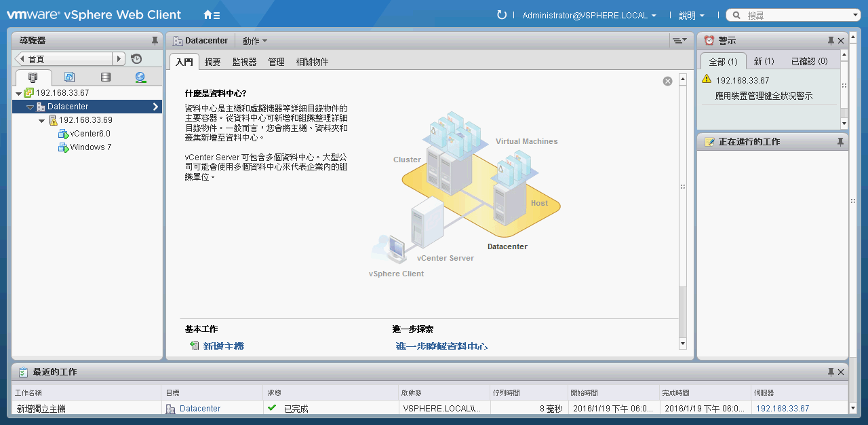Click the content pane vertical scrollbar

pos(683,210)
